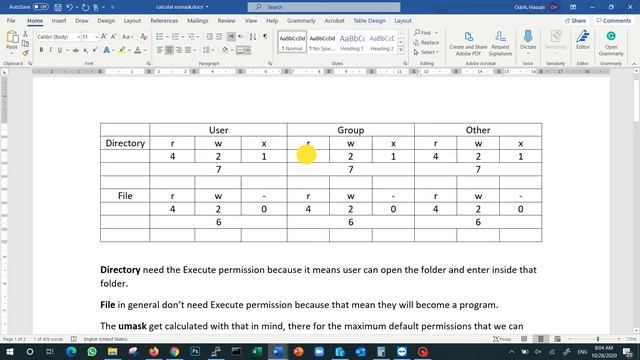Image resolution: width=640 pixels, height=360 pixels.
Task: Switch to Print Layout view in status bar
Action: pyautogui.click(x=541, y=339)
